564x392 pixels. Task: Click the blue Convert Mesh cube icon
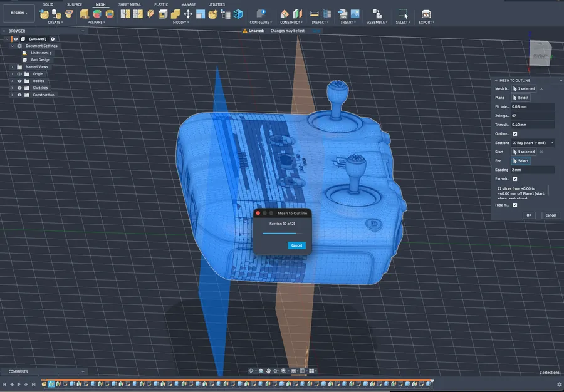pos(238,14)
